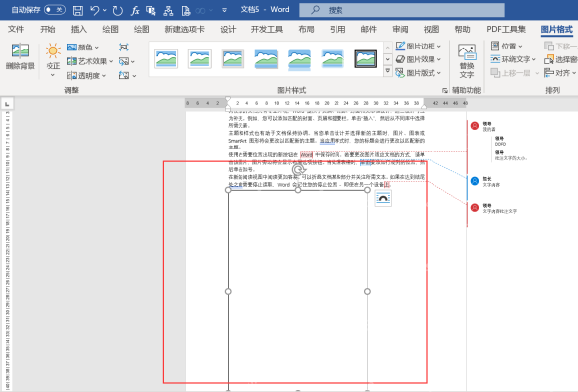Click the red-boxed "Word" text in the document

coord(307,155)
